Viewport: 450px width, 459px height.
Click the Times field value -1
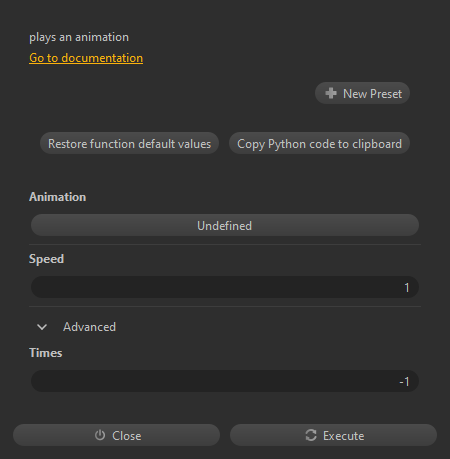(404, 381)
